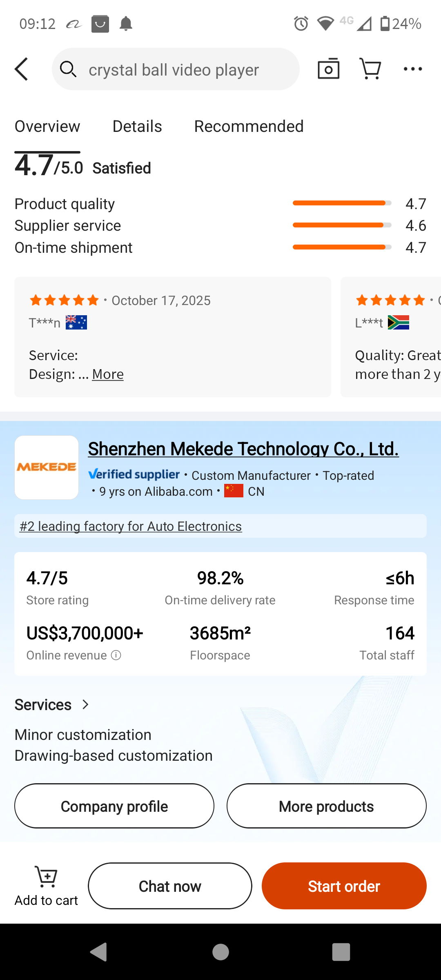Switch to the Recommended tab
Viewport: 441px width, 980px height.
tap(249, 127)
